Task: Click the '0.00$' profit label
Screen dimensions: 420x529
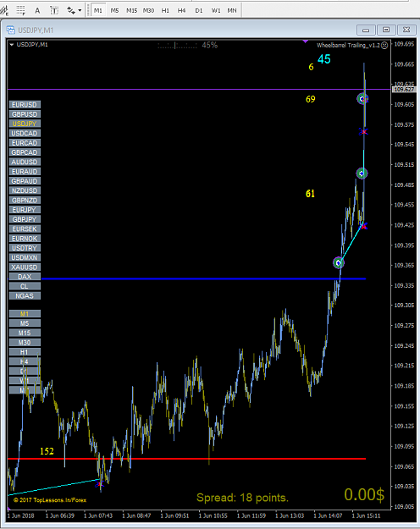Action: tap(364, 495)
